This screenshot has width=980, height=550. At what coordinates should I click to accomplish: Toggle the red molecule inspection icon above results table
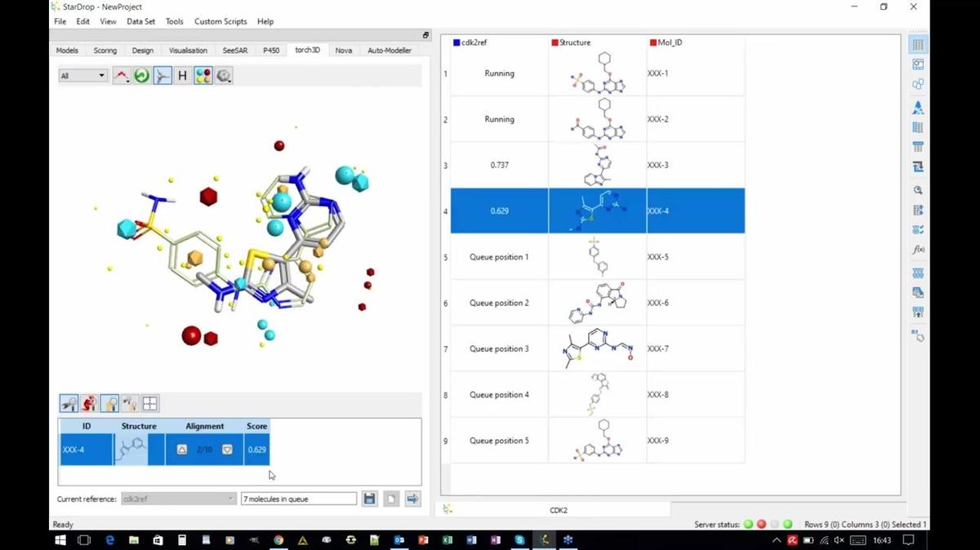point(89,402)
